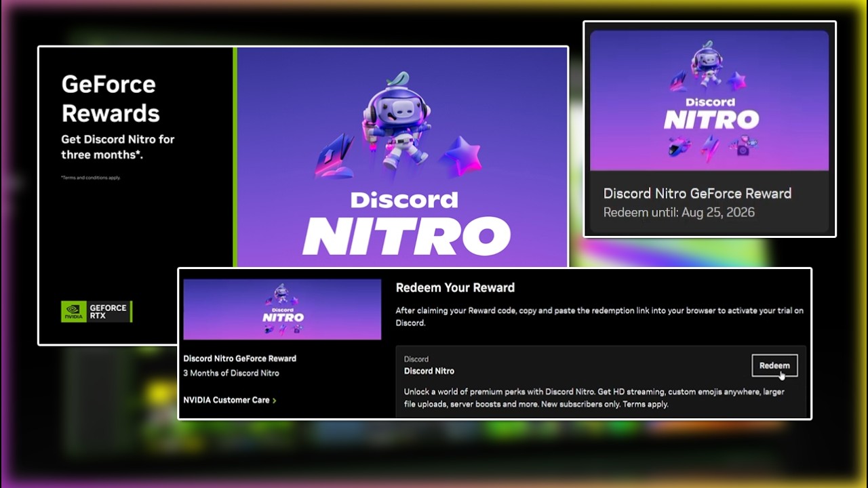Click the Nitro perks description paragraph

(x=594, y=398)
